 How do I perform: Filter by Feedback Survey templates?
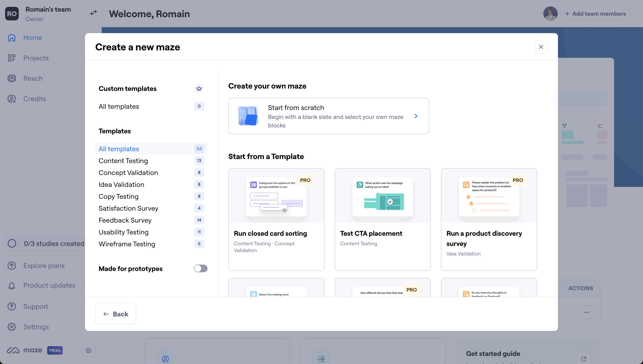click(x=151, y=220)
